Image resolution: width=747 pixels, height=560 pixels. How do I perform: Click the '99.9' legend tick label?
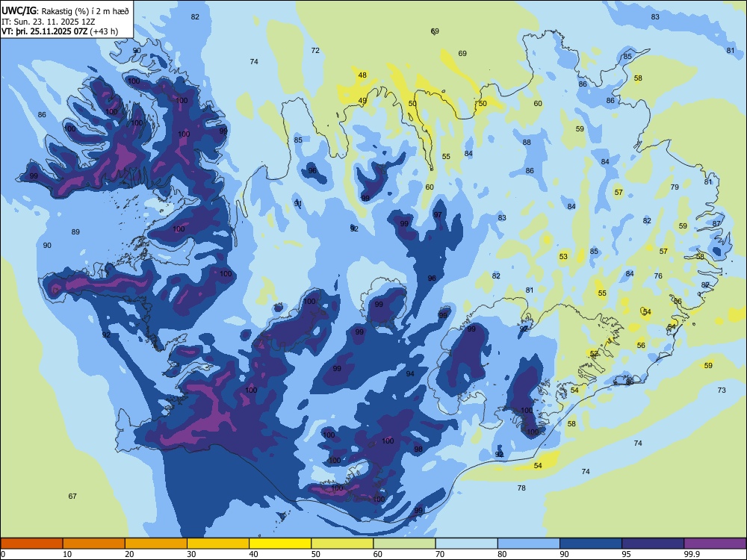[691, 554]
